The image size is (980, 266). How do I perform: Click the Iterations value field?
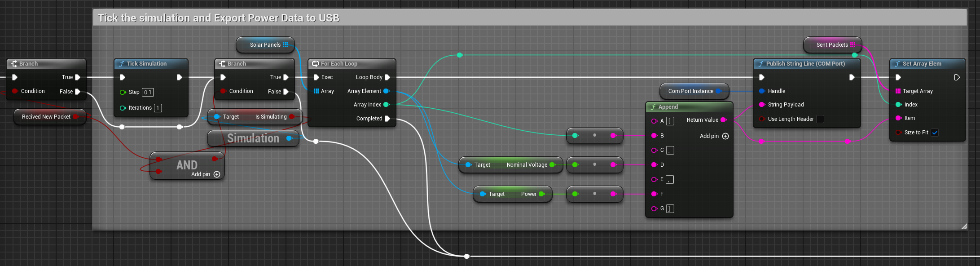(158, 108)
